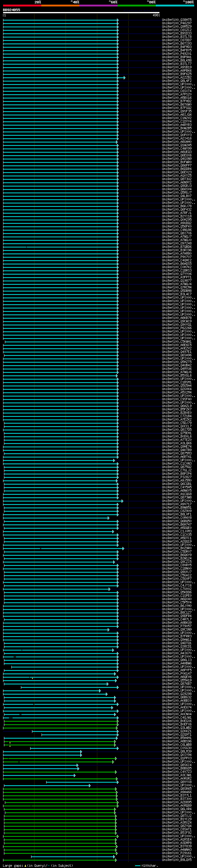
Task: Select hit UniRef100_P29161
Action: point(177,853)
